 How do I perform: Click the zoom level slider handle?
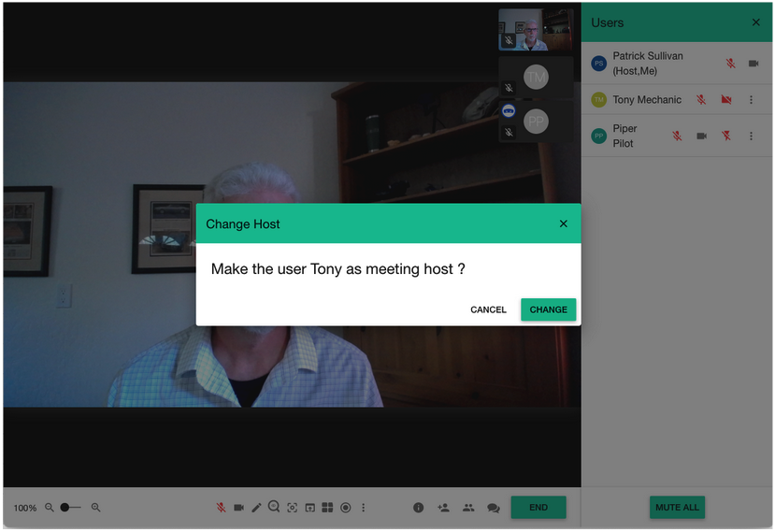pos(65,508)
